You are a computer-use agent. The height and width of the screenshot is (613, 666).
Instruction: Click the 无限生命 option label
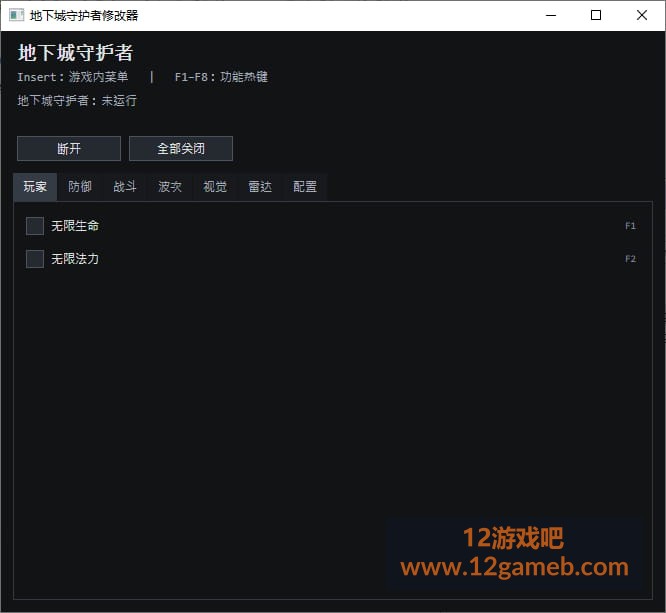(75, 226)
